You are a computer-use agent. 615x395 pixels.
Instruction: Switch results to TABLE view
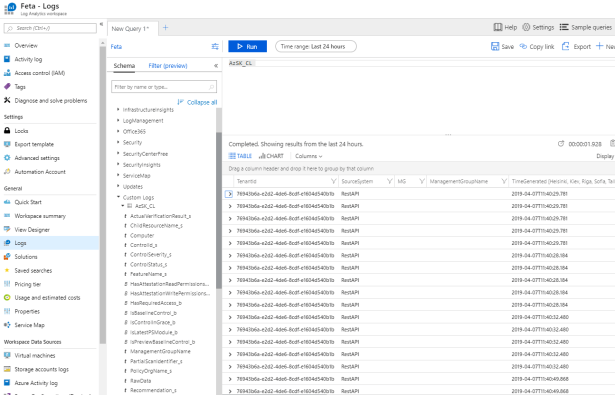tap(240, 156)
